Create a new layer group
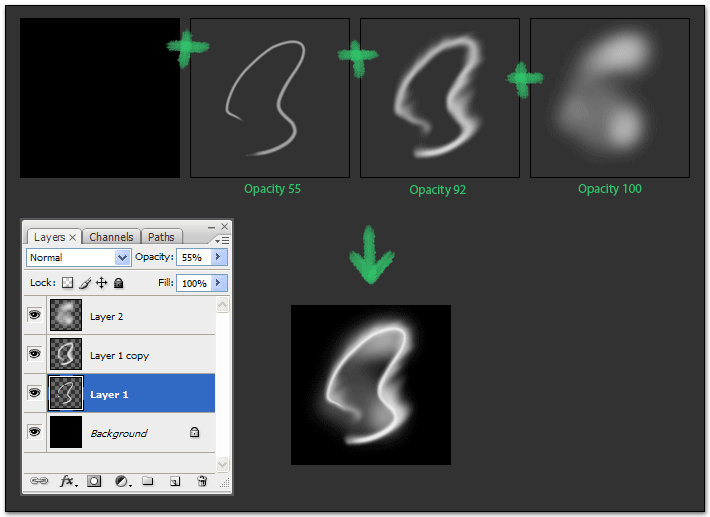 click(148, 481)
